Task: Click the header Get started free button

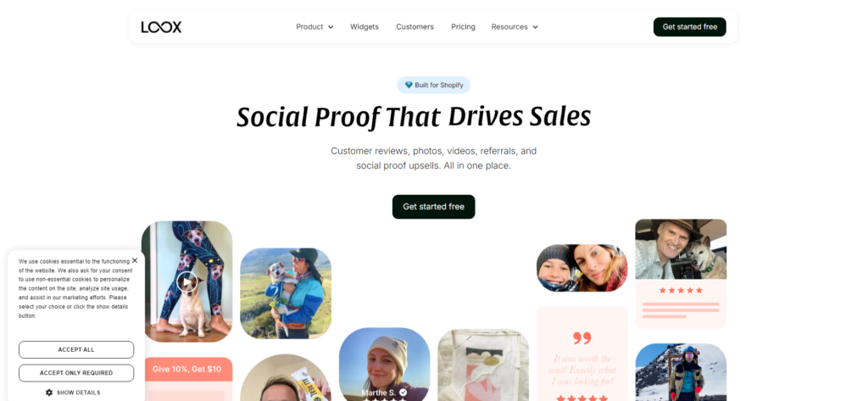Action: pyautogui.click(x=690, y=26)
